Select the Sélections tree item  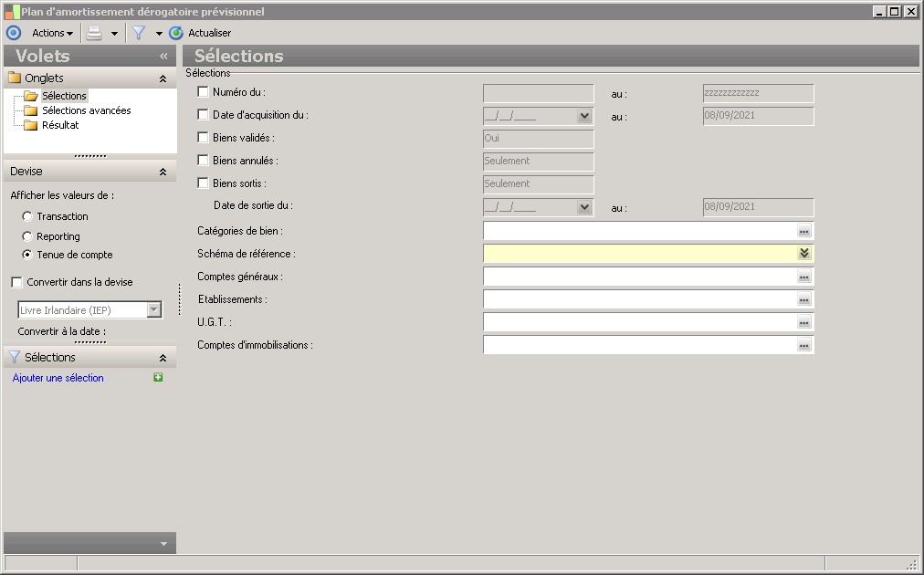point(64,96)
